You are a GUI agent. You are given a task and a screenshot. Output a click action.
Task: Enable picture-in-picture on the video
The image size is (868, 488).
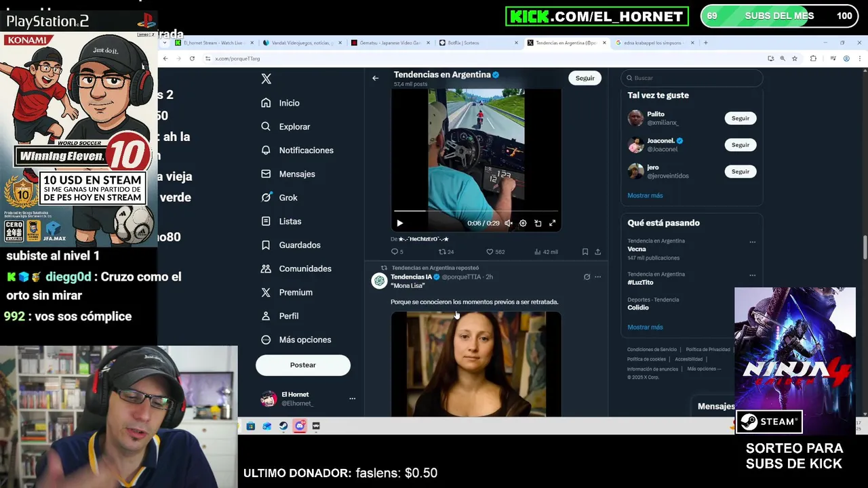tap(538, 223)
